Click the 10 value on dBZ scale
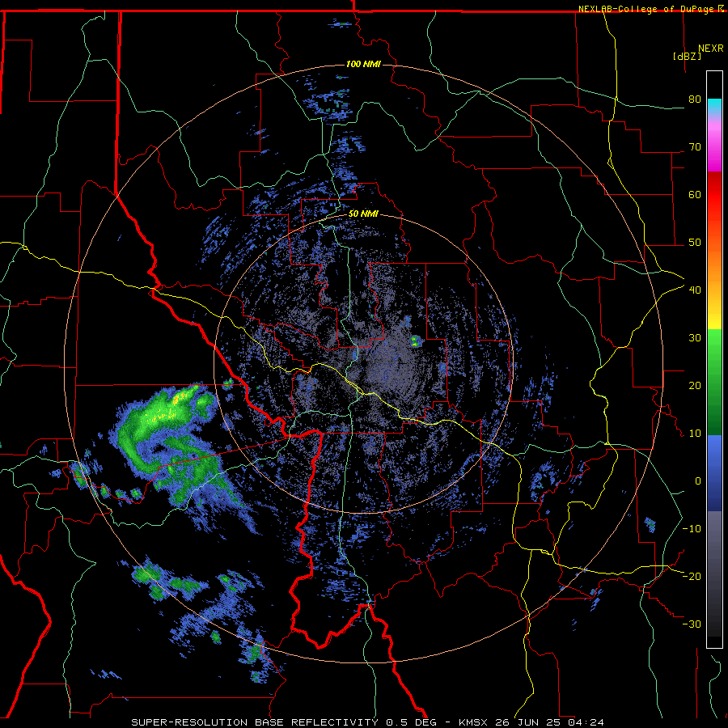The height and width of the screenshot is (728, 728). point(695,434)
